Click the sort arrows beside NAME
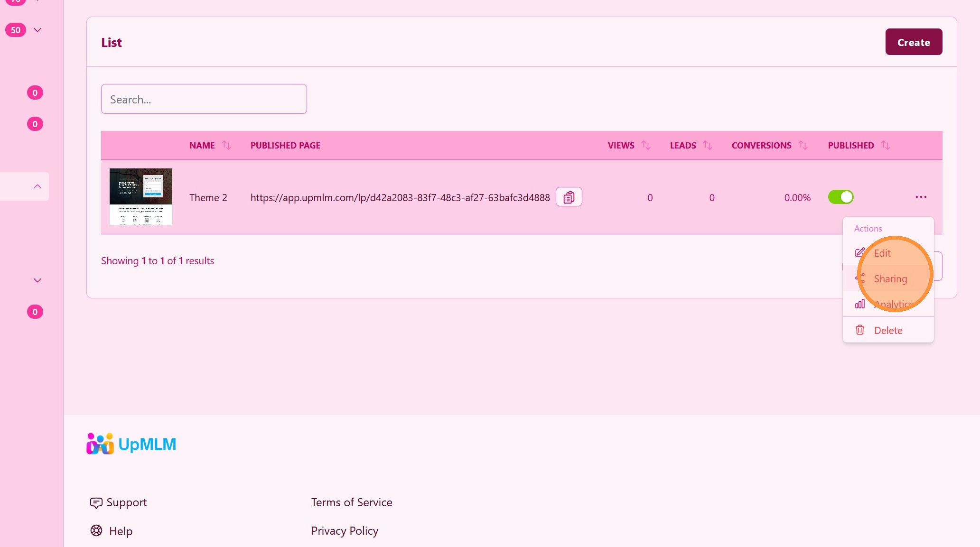The width and height of the screenshot is (980, 547). (x=226, y=145)
